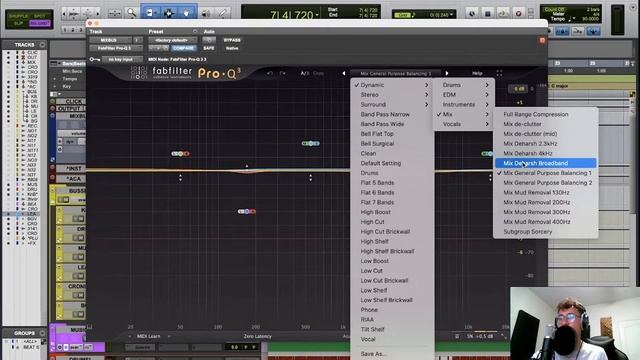This screenshot has height=360, width=640.
Task: Click the key input icon in plugin header
Action: click(95, 60)
